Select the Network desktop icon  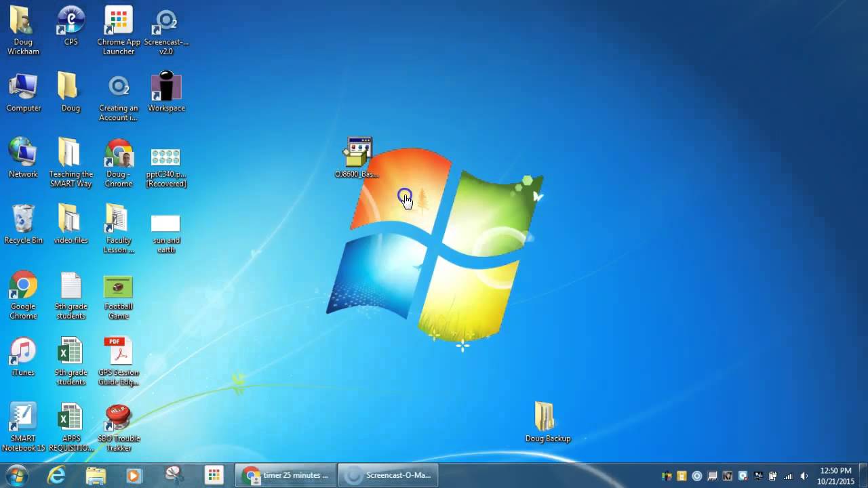click(x=23, y=159)
